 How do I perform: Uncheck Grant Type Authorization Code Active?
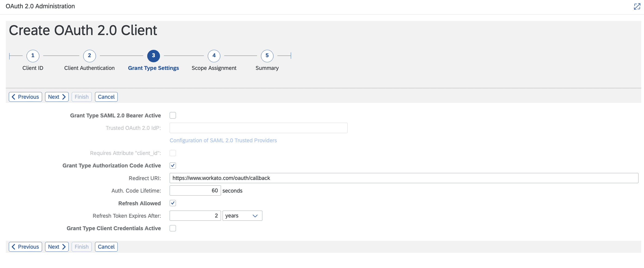tap(173, 165)
